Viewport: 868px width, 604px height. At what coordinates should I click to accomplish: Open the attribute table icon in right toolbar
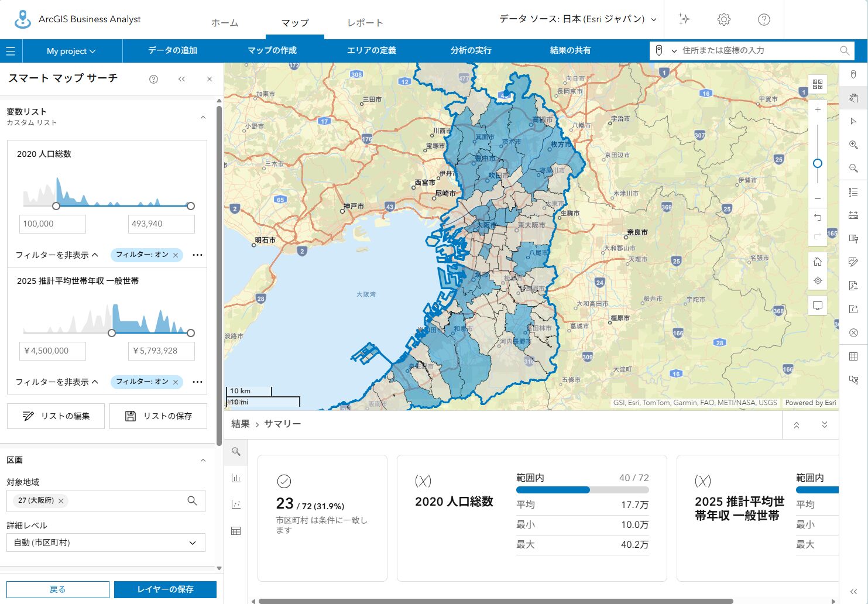pyautogui.click(x=853, y=356)
